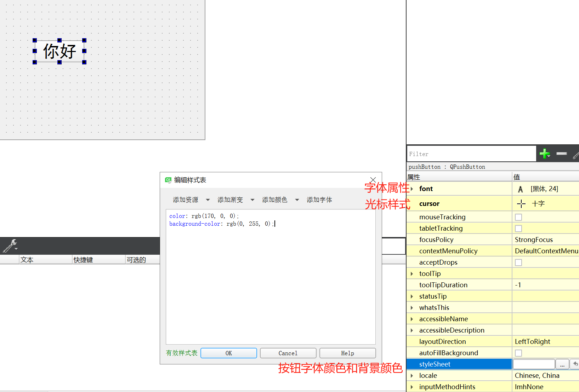Click the 添加字体 toolbar button
579x392 pixels.
click(319, 200)
